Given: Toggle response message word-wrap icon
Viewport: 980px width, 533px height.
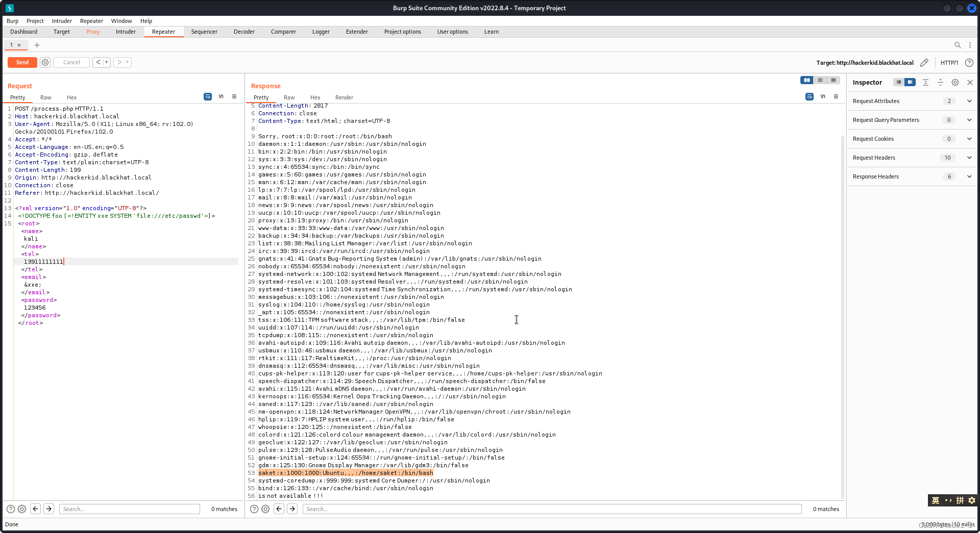Looking at the screenshot, I should pyautogui.click(x=810, y=96).
